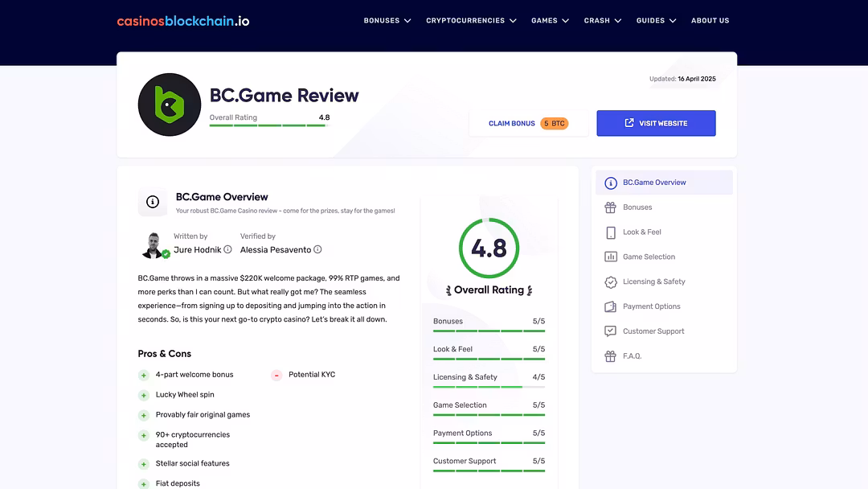Click the gift icon beside Bonuses
Viewport: 868px width, 489px height.
pos(611,208)
